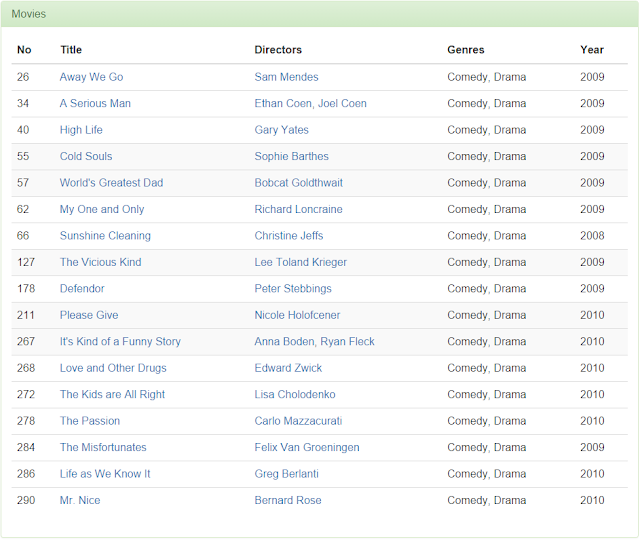Viewport: 640px width, 540px height.
Task: Open My One and Only title
Action: click(x=102, y=209)
